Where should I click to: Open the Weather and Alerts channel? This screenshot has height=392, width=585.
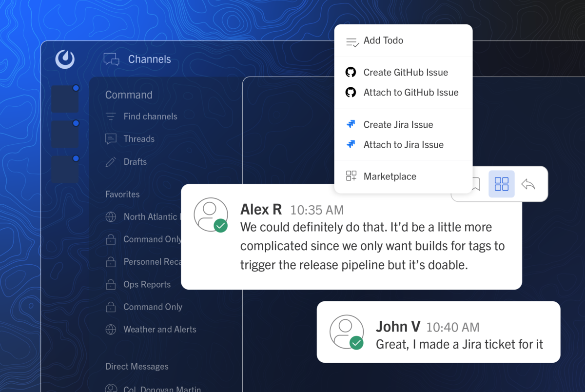160,330
